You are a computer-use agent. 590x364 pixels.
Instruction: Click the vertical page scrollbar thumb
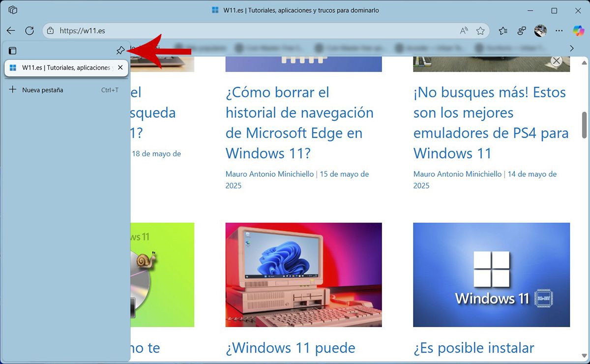click(x=585, y=125)
